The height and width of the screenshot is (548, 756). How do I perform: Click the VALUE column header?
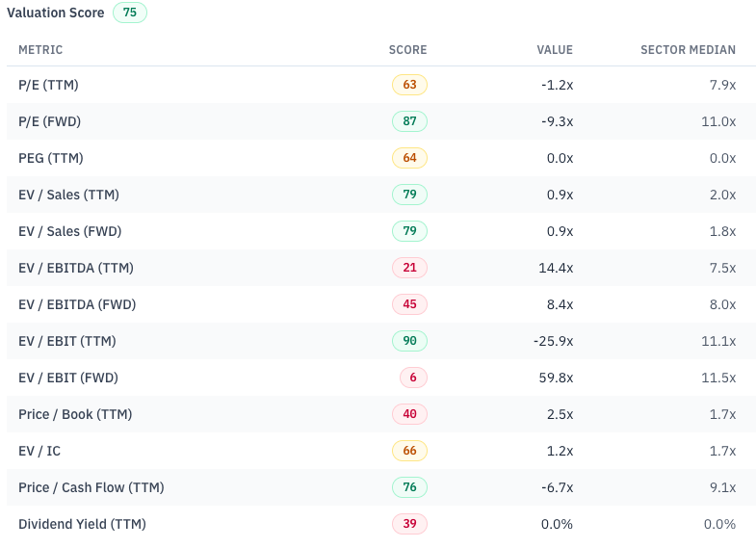[x=555, y=50]
